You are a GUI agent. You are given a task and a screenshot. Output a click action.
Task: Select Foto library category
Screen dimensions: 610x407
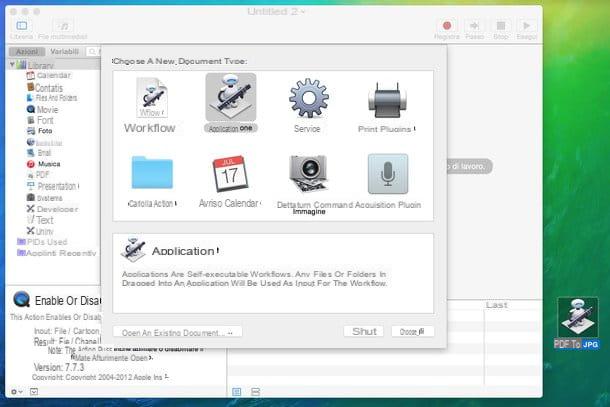(39, 131)
